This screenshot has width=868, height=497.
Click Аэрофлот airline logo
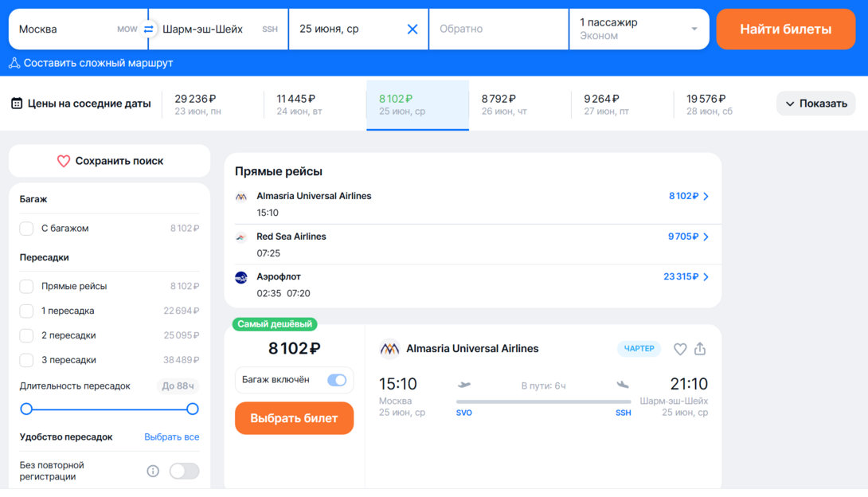241,277
